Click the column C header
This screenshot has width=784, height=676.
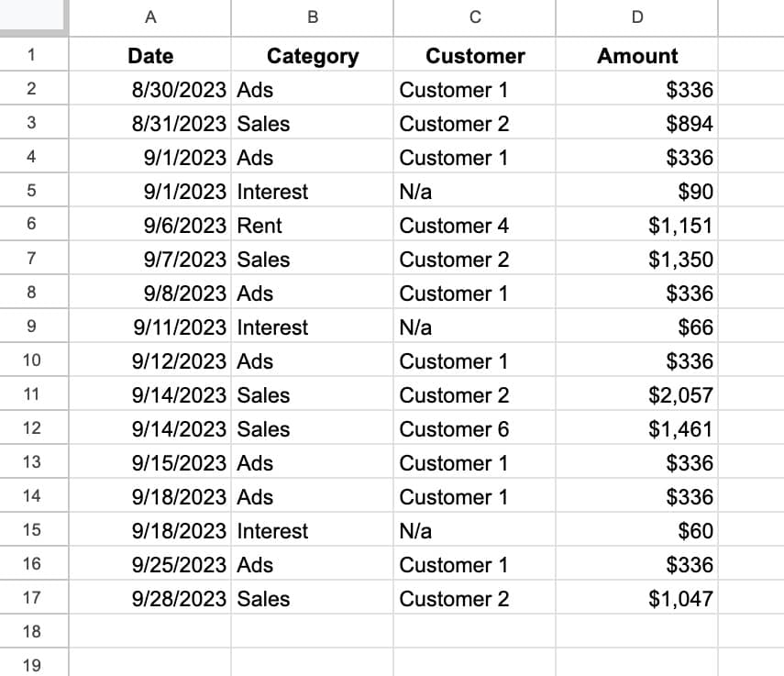point(475,17)
